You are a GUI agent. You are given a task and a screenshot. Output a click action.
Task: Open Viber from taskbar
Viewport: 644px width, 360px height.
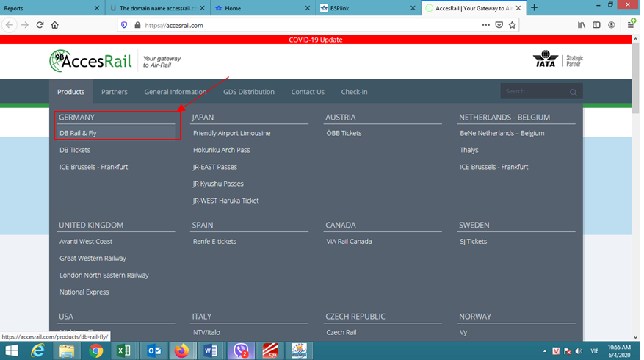(x=241, y=351)
